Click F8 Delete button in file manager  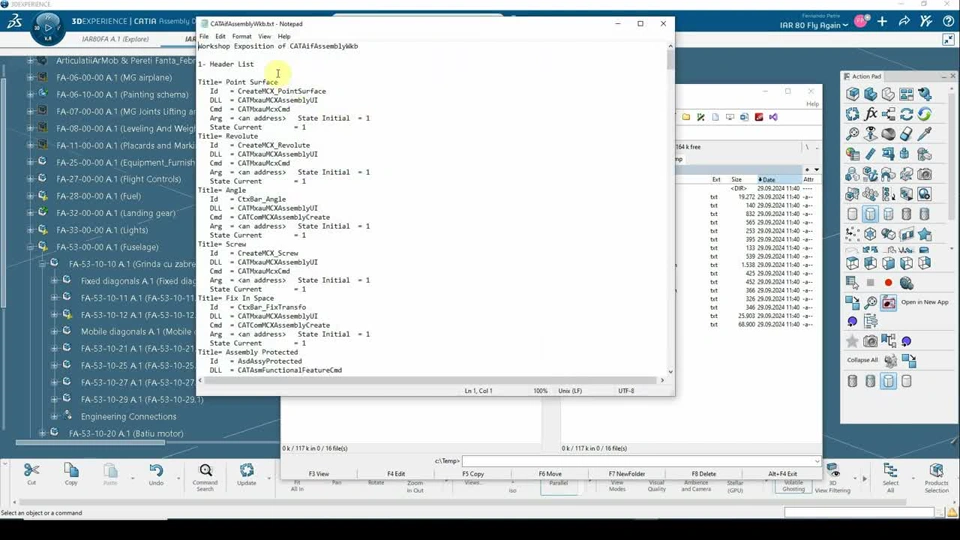[703, 473]
